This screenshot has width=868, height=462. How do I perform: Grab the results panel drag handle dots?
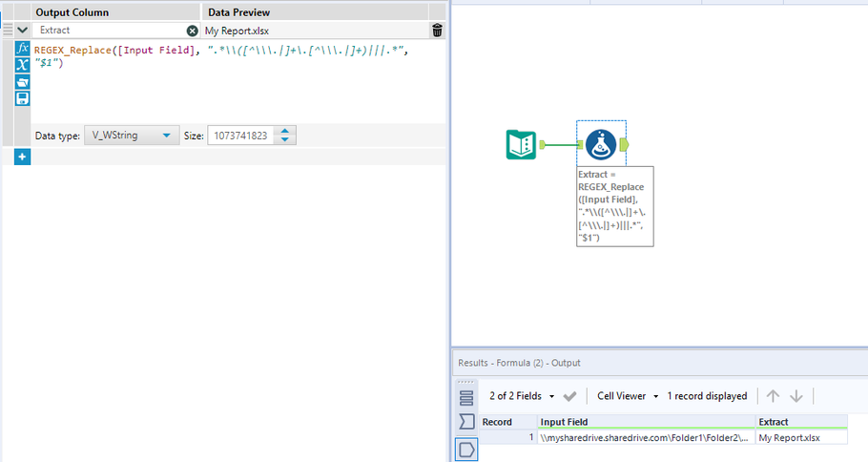pos(466,382)
